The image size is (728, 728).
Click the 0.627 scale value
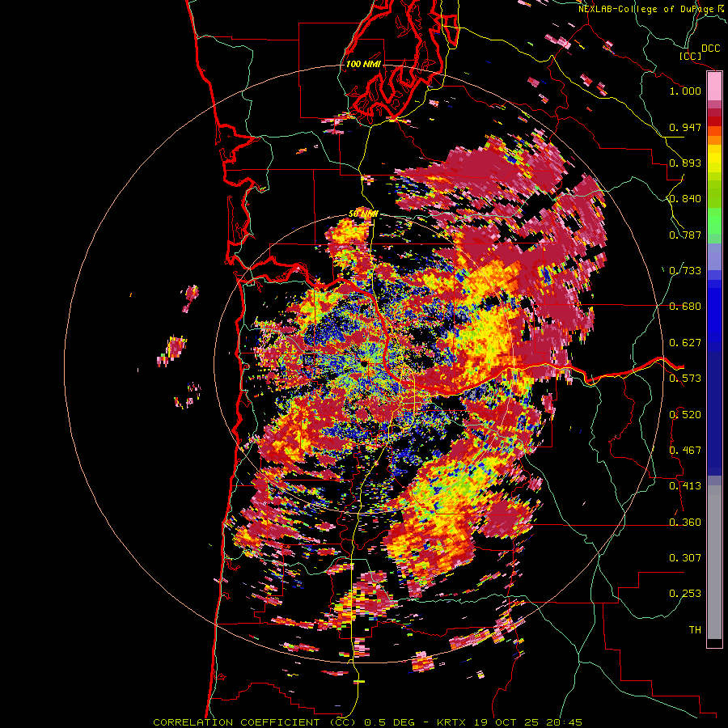[x=685, y=343]
